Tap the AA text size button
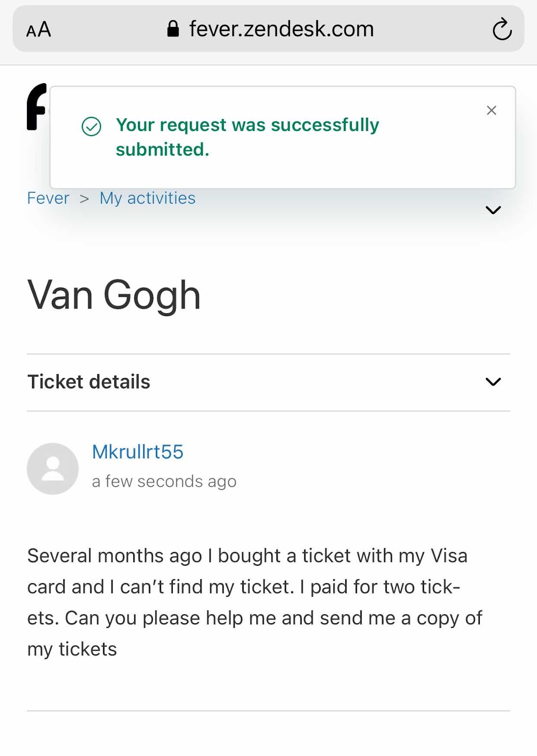 [39, 30]
